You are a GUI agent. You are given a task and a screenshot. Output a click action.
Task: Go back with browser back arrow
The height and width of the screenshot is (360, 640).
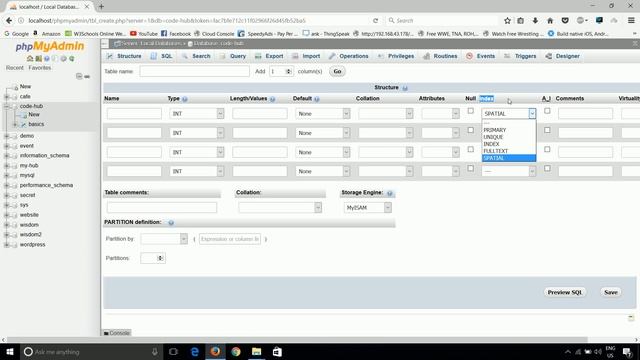(9, 20)
